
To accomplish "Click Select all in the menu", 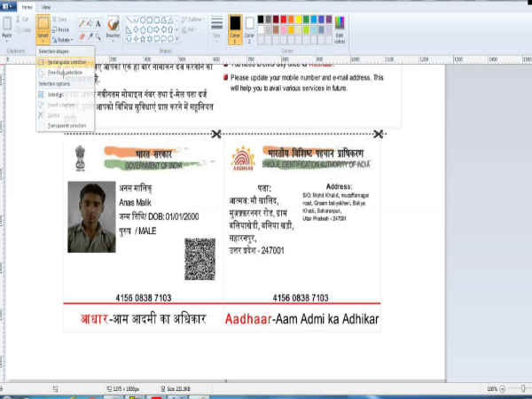I will (x=53, y=94).
